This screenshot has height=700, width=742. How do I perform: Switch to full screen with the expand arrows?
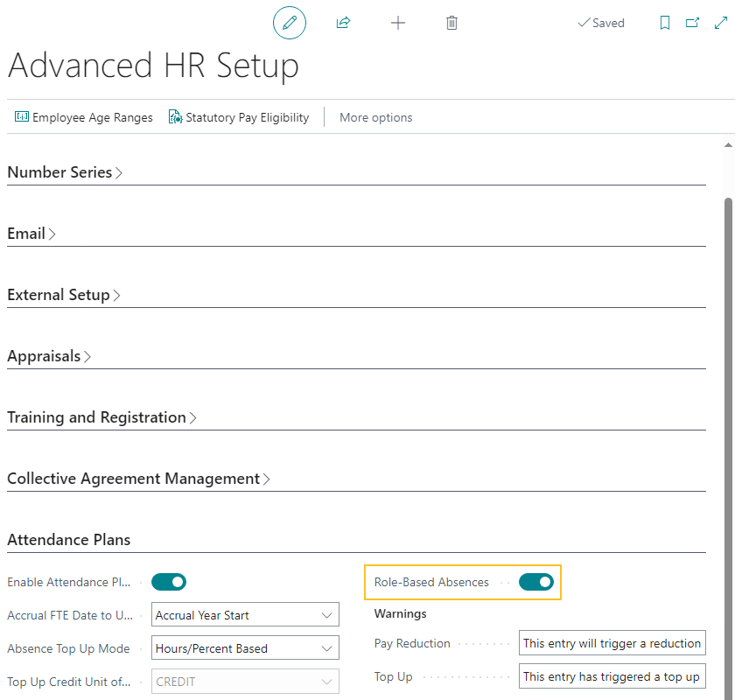[721, 23]
